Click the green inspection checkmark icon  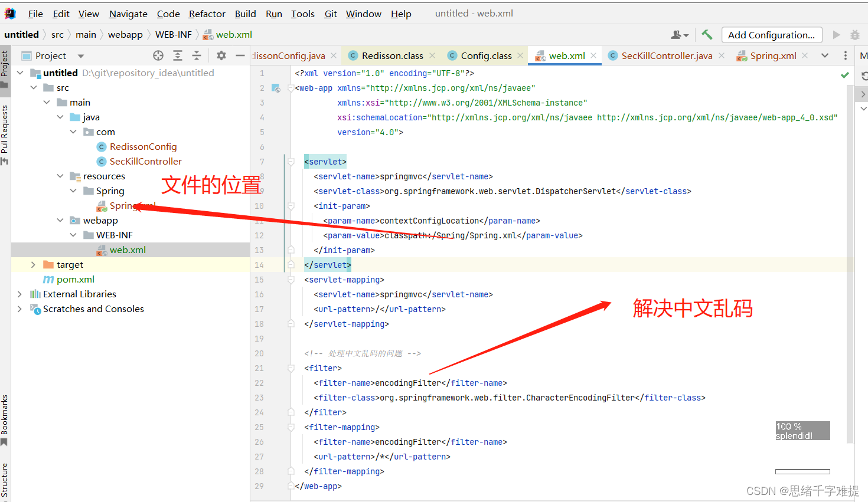click(845, 75)
